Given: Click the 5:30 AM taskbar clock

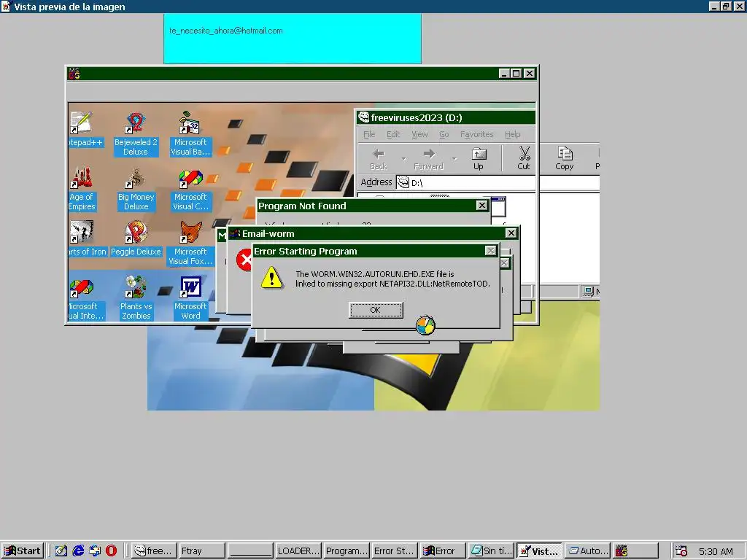Looking at the screenshot, I should click(x=716, y=551).
